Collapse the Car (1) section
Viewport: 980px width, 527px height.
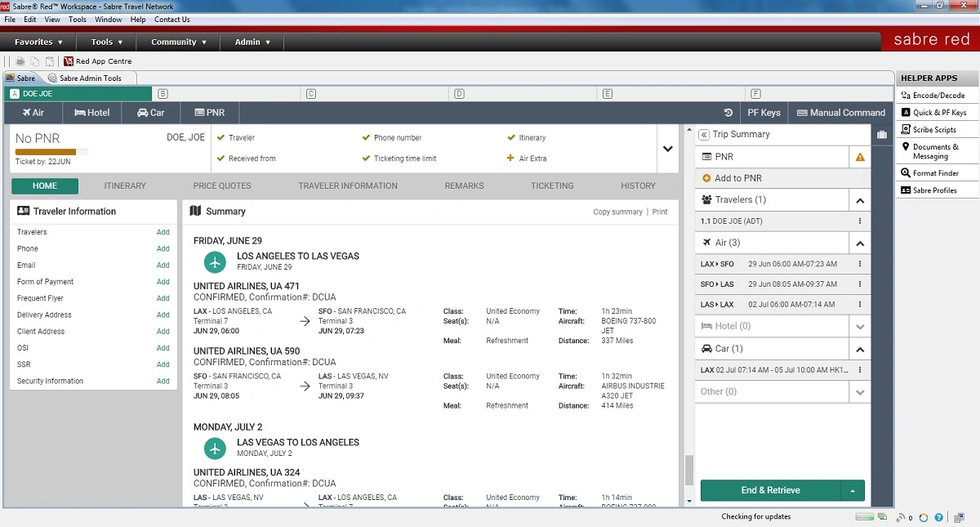coord(860,349)
